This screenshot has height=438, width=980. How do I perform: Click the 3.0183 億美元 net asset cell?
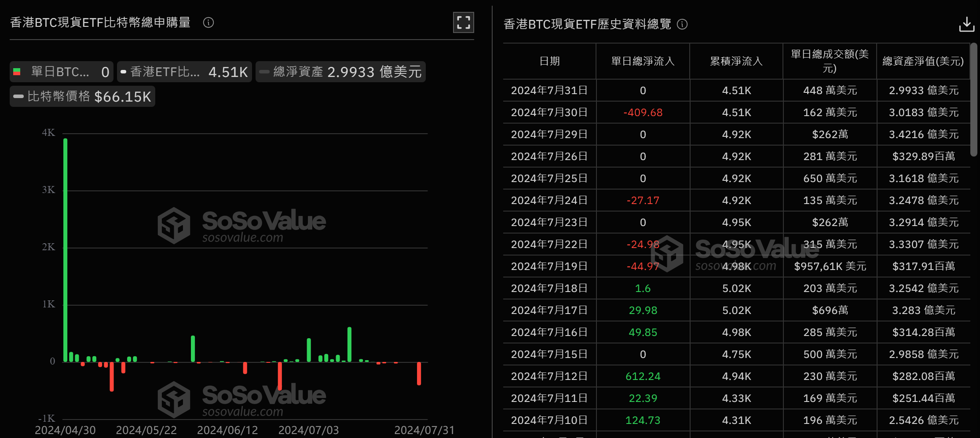click(x=923, y=112)
